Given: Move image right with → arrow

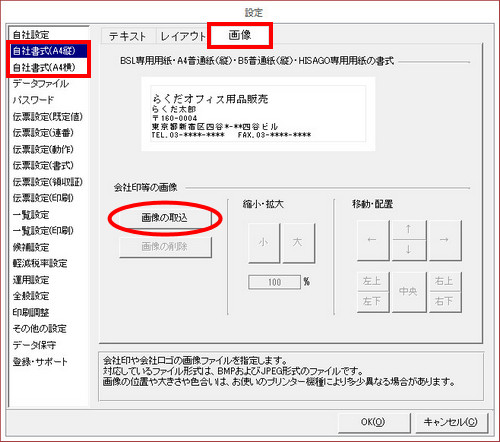Looking at the screenshot, I should click(445, 240).
